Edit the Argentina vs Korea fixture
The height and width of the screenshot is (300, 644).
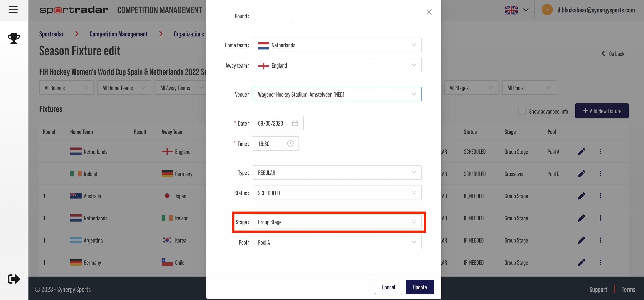click(581, 240)
